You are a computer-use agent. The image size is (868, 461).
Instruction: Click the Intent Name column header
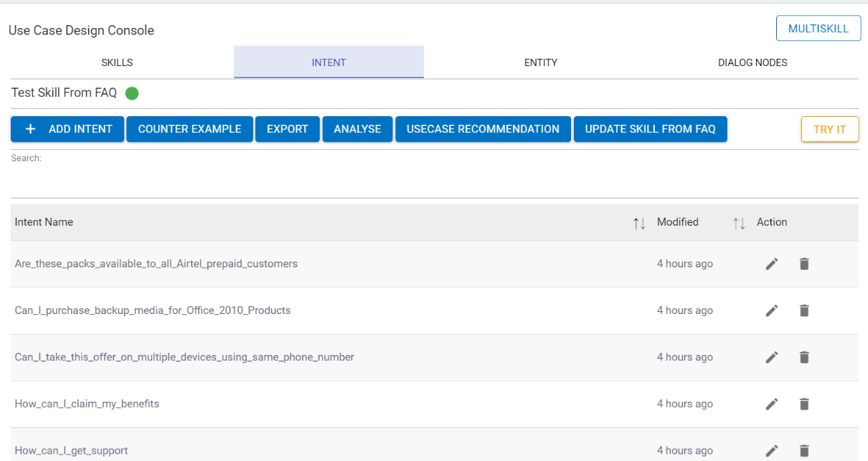(44, 222)
